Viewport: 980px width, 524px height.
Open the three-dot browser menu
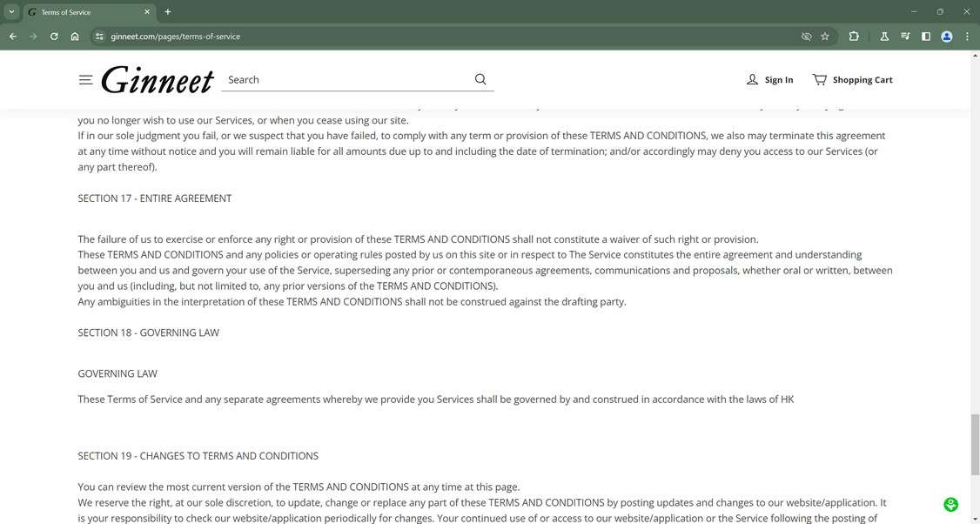click(x=966, y=37)
